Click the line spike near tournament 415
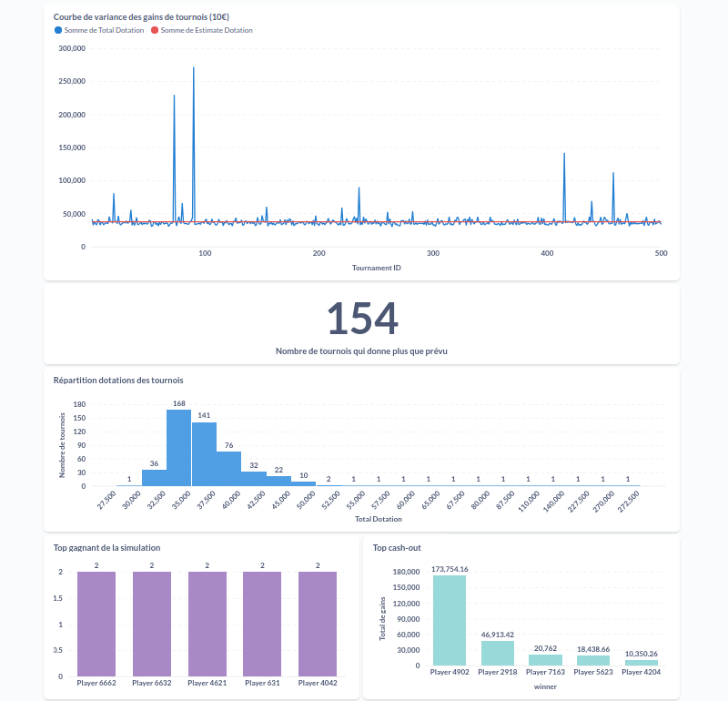This screenshot has width=728, height=701. coord(564,154)
